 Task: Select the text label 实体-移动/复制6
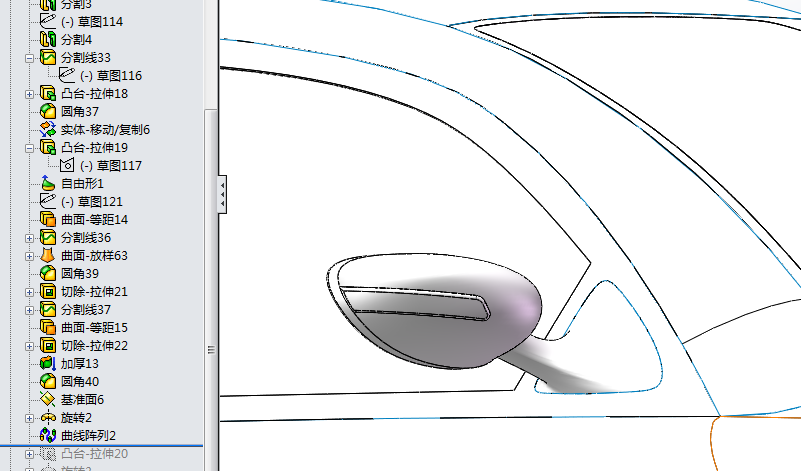coord(105,129)
